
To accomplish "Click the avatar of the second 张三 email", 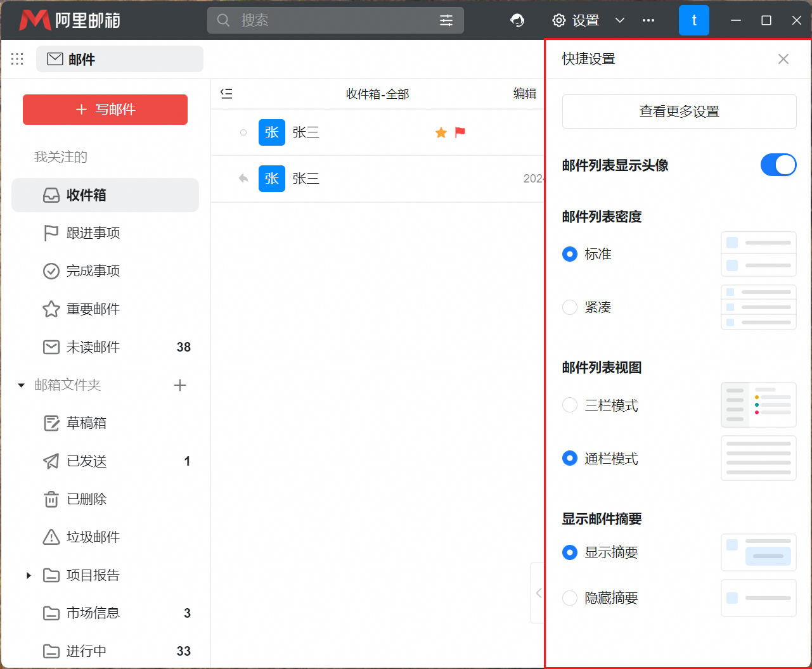I will pos(272,179).
